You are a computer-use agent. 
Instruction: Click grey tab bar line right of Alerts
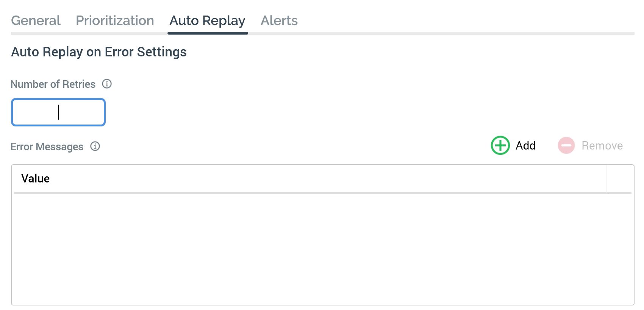(455, 33)
